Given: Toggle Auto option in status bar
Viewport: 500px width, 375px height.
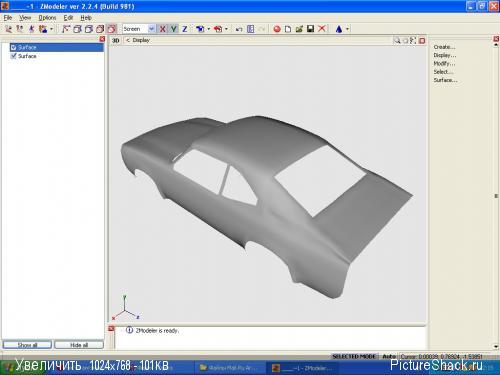Looking at the screenshot, I should point(389,356).
